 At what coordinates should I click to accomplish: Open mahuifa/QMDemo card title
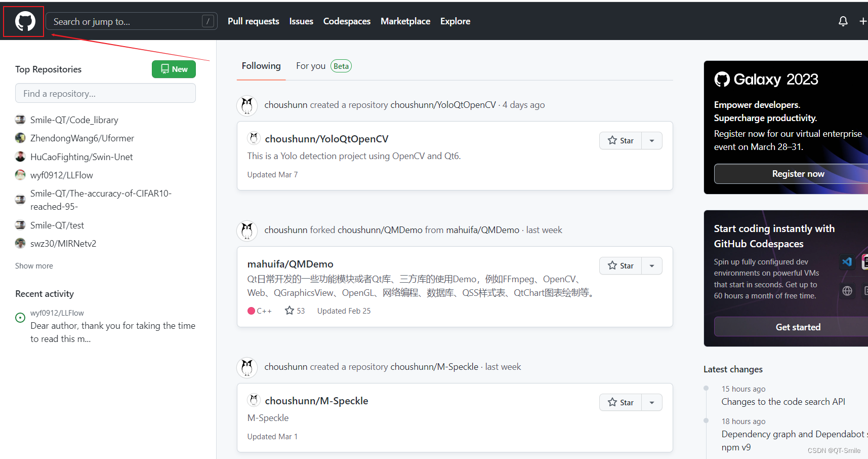tap(290, 264)
